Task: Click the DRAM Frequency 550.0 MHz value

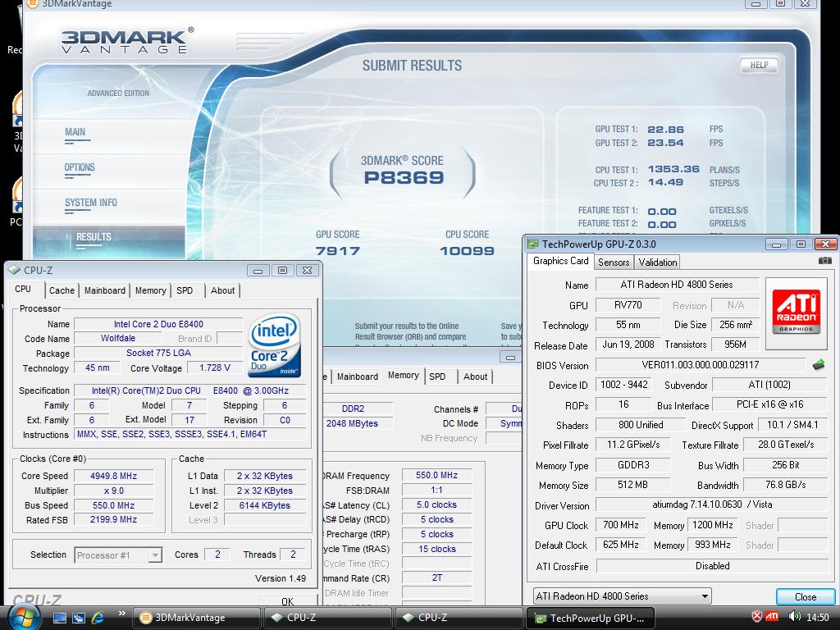Action: 436,475
